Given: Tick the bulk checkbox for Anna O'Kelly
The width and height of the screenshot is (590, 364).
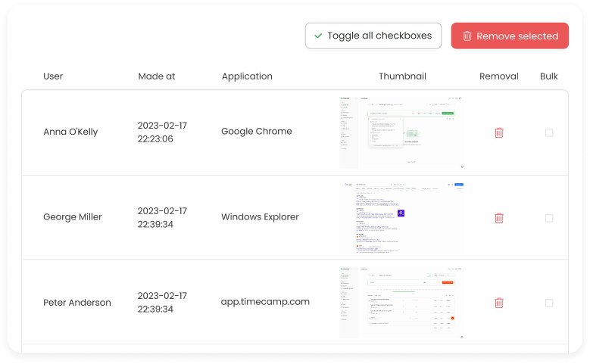Looking at the screenshot, I should pyautogui.click(x=549, y=132).
